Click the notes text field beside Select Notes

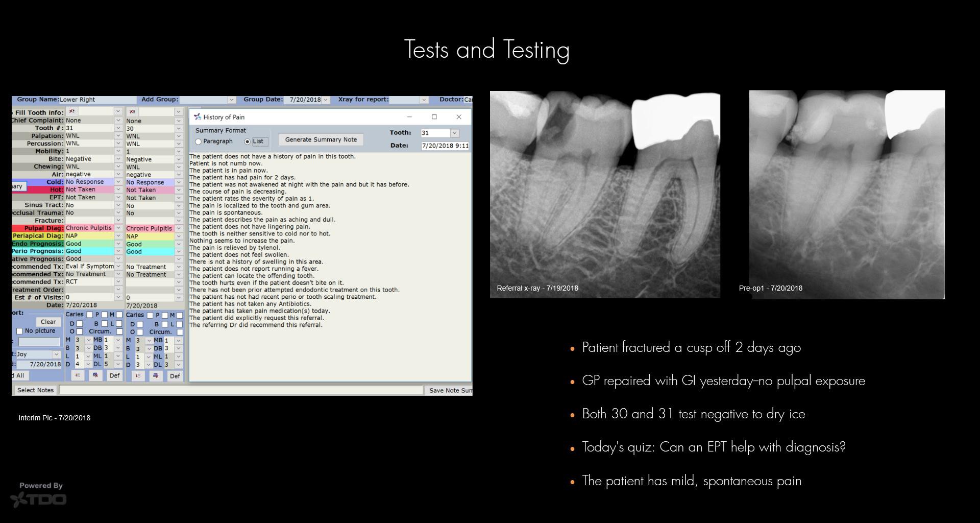(x=240, y=390)
